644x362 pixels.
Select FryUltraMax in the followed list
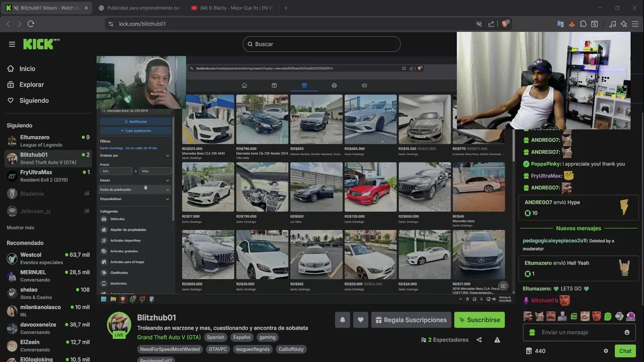coord(48,176)
